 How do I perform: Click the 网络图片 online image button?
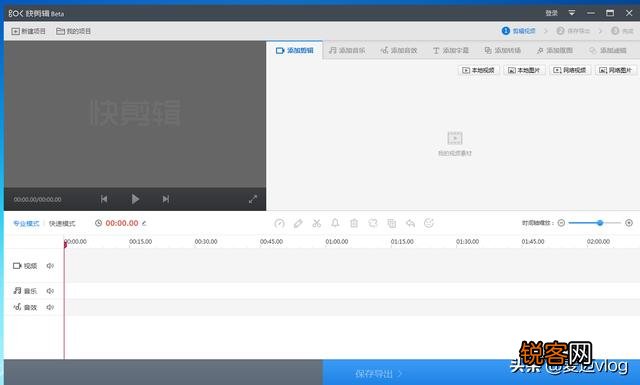point(616,70)
